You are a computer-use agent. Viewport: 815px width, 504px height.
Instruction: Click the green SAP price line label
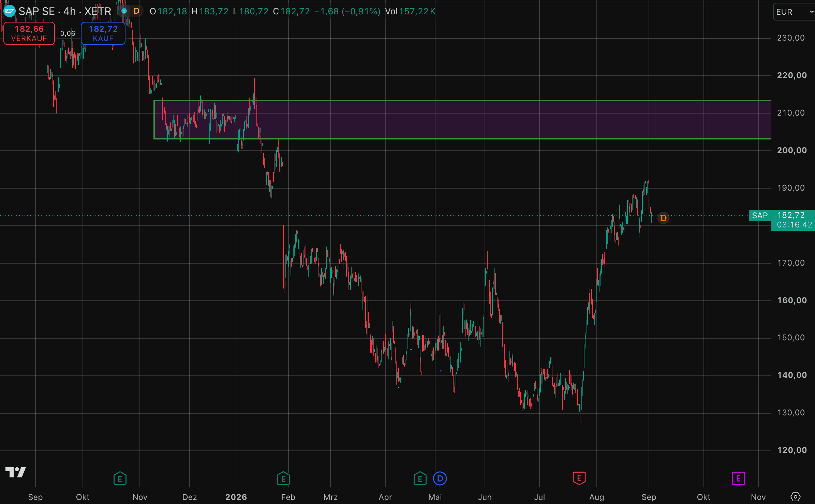pos(760,216)
